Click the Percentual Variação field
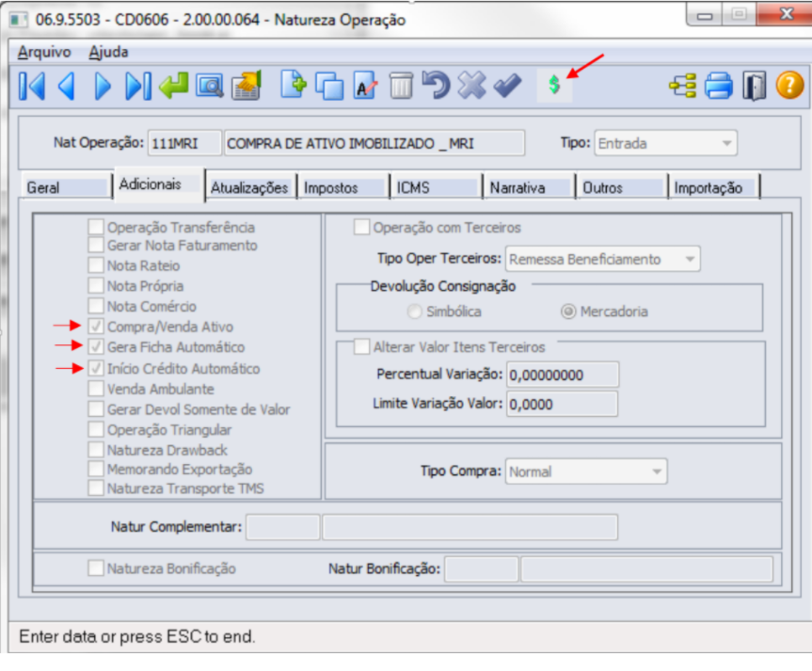This screenshot has width=812, height=671. (563, 375)
